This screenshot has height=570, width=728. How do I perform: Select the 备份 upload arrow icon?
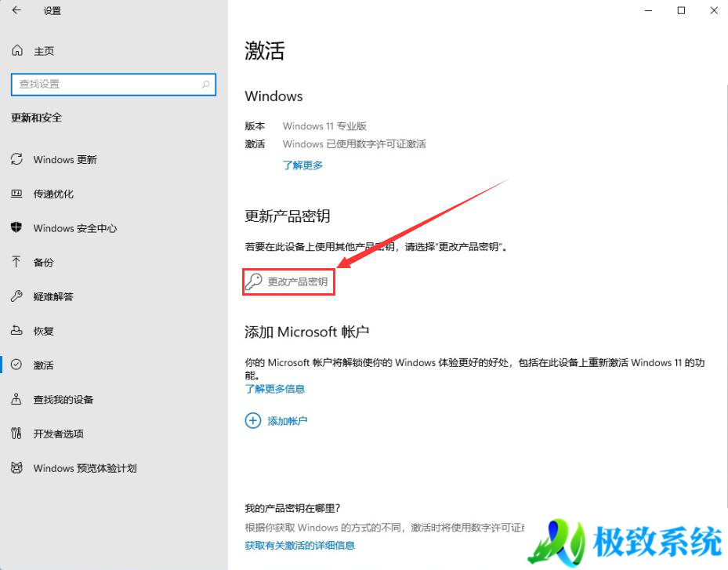click(x=16, y=262)
